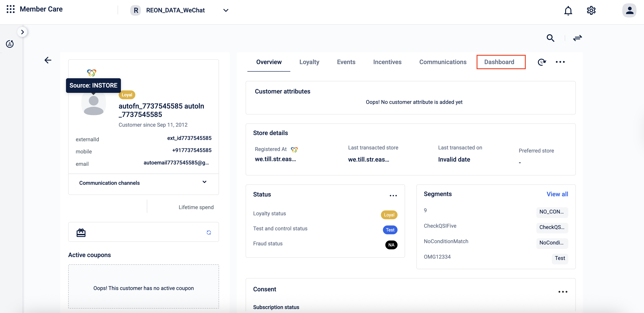The width and height of the screenshot is (644, 313).
Task: Refresh the gift card points row
Action: click(209, 232)
